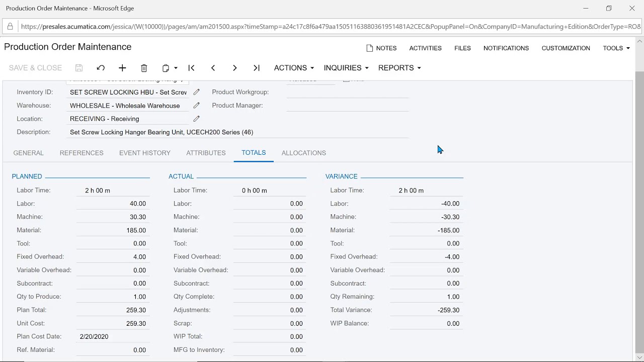
Task: Click Plan Total value 259.30
Action: pos(113,310)
